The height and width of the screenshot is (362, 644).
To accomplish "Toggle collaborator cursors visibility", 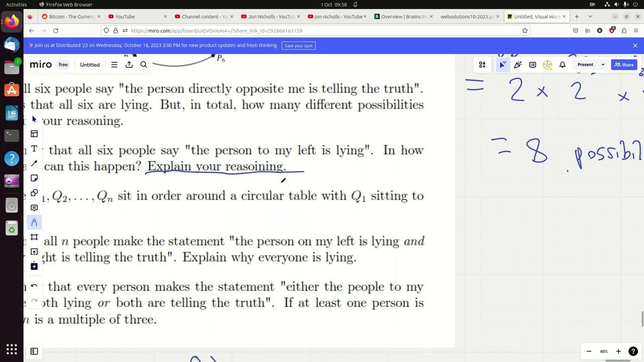I will (x=503, y=65).
